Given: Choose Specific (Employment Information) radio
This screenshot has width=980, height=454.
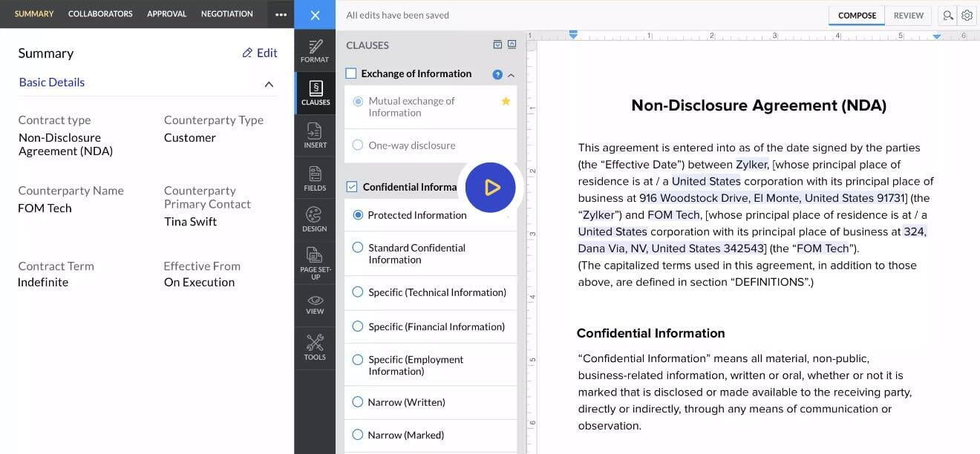Looking at the screenshot, I should pyautogui.click(x=358, y=360).
